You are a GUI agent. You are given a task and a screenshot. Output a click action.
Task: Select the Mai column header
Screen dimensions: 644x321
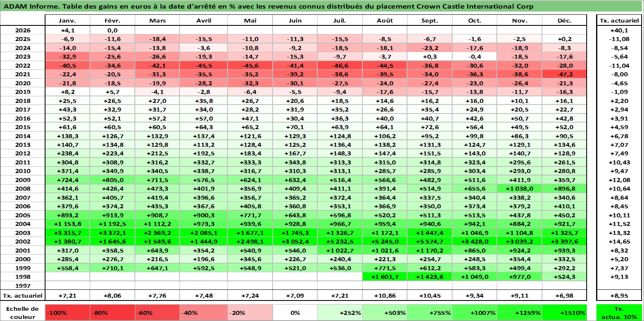point(250,20)
